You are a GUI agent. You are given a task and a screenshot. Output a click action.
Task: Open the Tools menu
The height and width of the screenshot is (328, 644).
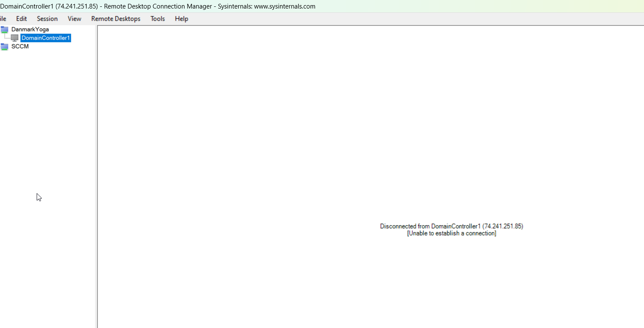pos(158,19)
